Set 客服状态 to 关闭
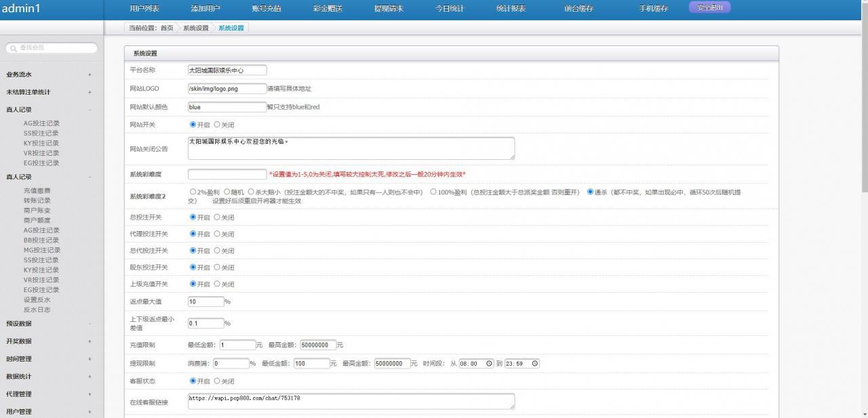Screen dimensions: 868x418 tap(217, 381)
